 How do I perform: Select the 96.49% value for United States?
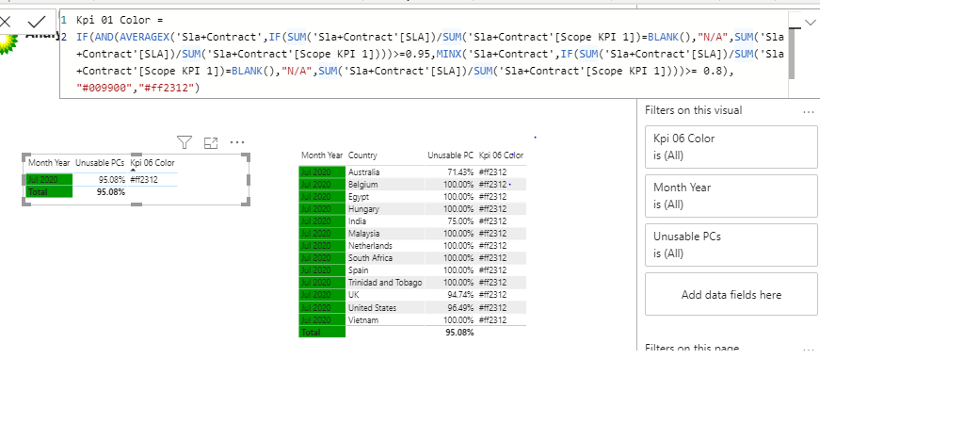point(460,308)
